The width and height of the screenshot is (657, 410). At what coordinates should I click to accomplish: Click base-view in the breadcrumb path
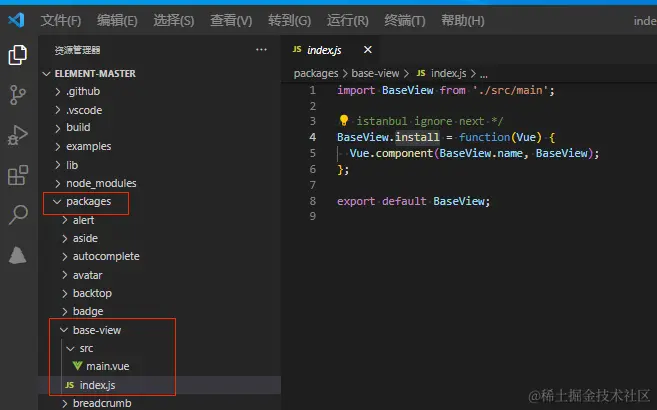(375, 73)
